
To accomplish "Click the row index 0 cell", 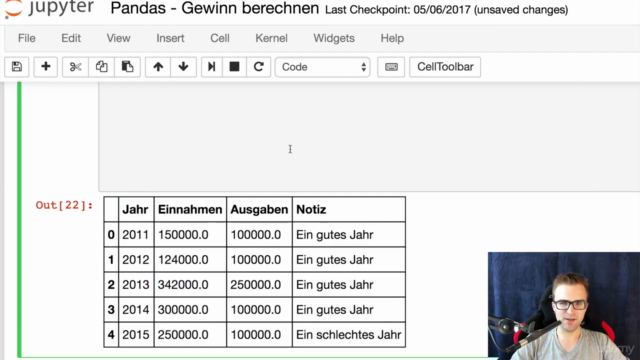I will [x=111, y=235].
